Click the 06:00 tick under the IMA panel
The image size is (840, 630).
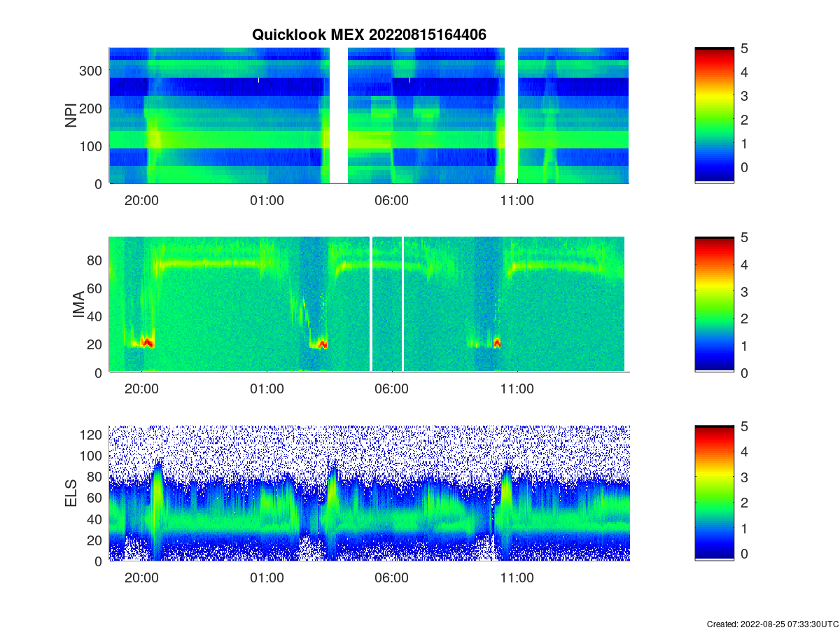pyautogui.click(x=392, y=389)
